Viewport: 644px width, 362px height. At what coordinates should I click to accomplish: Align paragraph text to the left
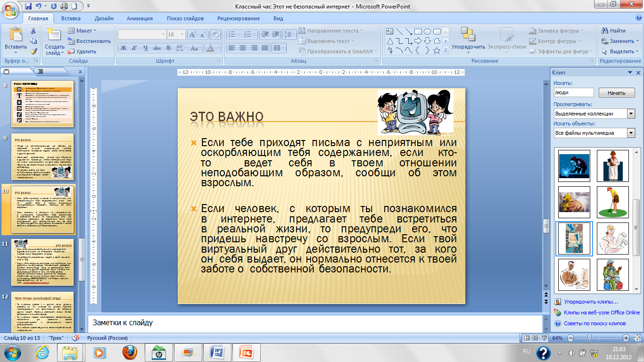pos(232,48)
